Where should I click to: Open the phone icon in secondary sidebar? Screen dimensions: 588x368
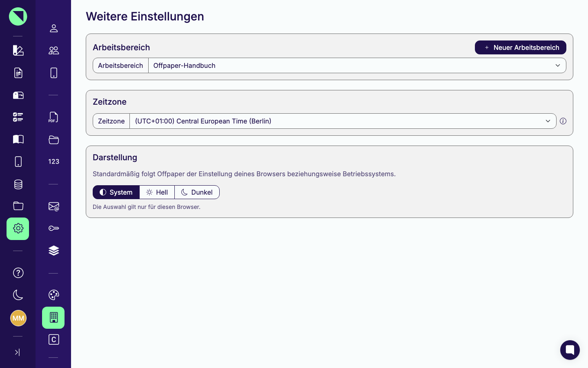pyautogui.click(x=53, y=73)
